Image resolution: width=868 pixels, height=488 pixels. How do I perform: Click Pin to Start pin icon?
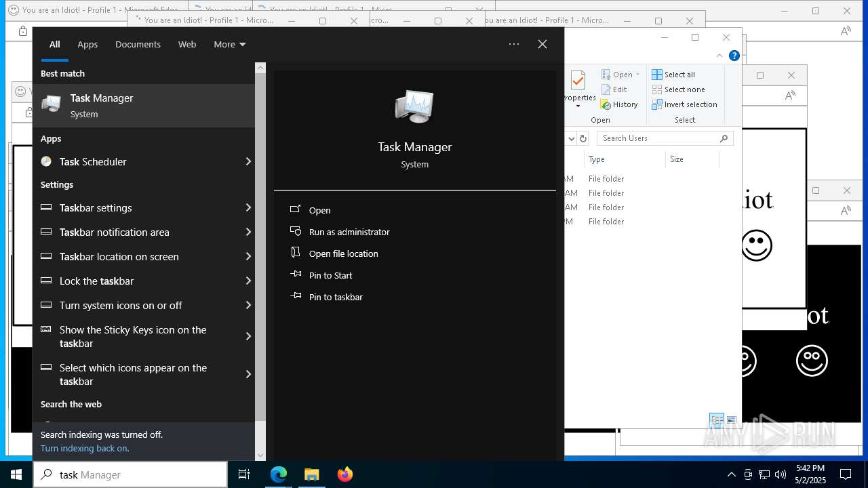pyautogui.click(x=296, y=274)
